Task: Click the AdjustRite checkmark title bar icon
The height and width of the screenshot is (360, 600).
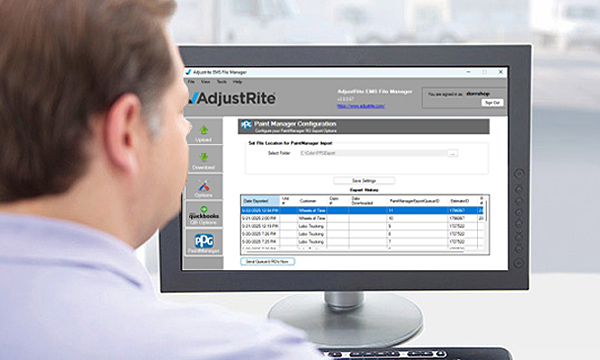Action: (188, 72)
